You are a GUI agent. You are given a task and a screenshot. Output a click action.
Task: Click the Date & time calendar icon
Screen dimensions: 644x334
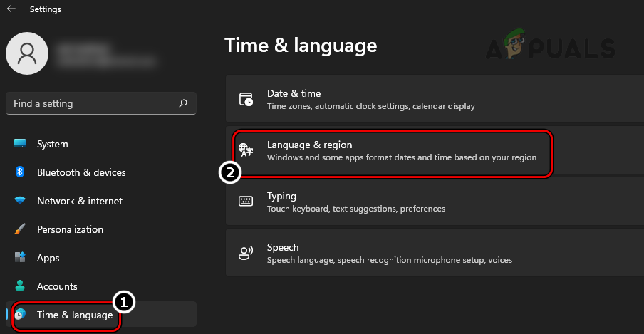(246, 99)
